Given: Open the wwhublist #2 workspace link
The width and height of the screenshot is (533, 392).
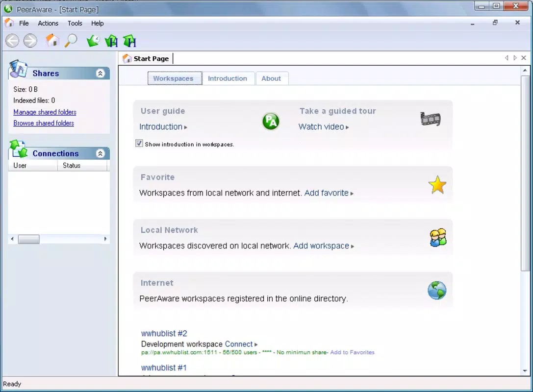Looking at the screenshot, I should (164, 333).
